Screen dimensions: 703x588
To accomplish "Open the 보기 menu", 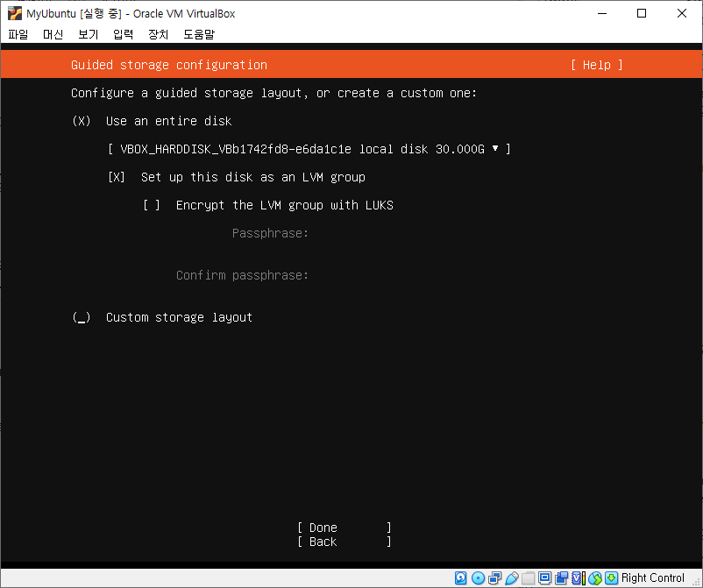I will pyautogui.click(x=88, y=34).
